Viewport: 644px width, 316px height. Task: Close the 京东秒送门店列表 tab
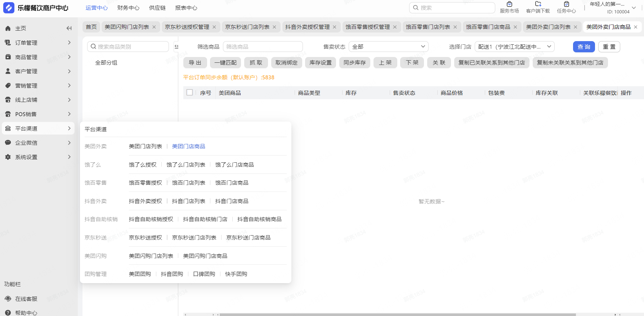pos(274,27)
